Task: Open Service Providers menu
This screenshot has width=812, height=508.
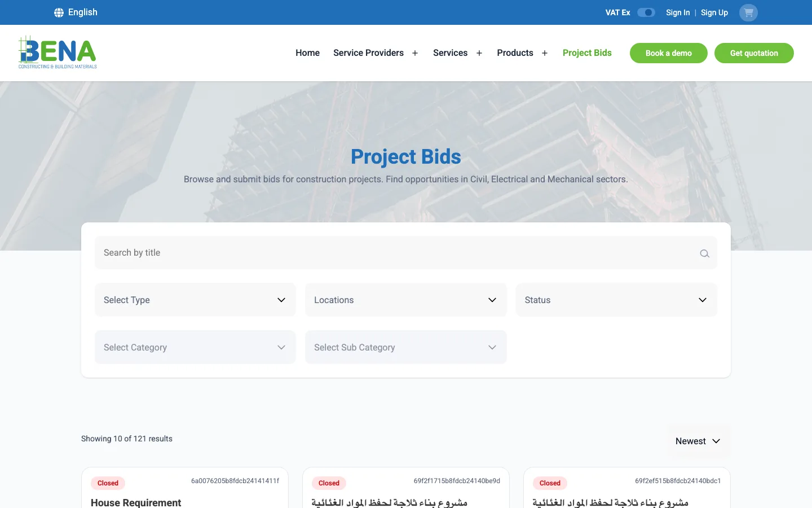Action: 368,53
